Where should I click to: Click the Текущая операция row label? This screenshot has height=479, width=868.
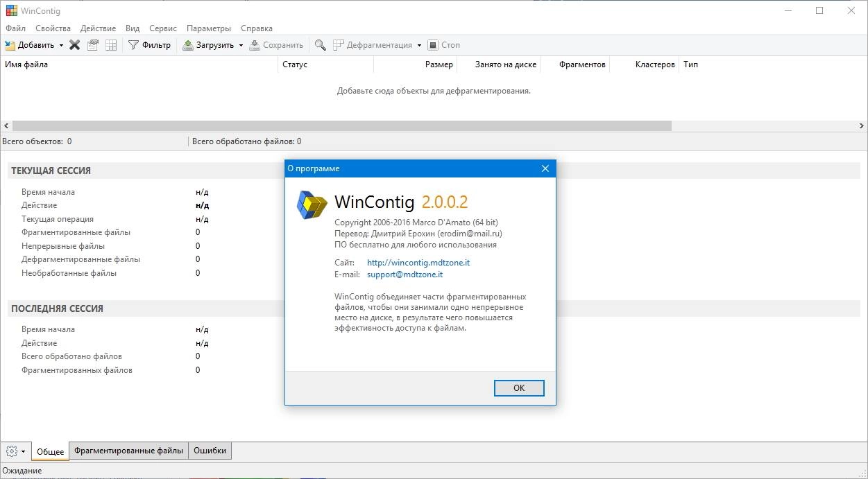click(57, 219)
